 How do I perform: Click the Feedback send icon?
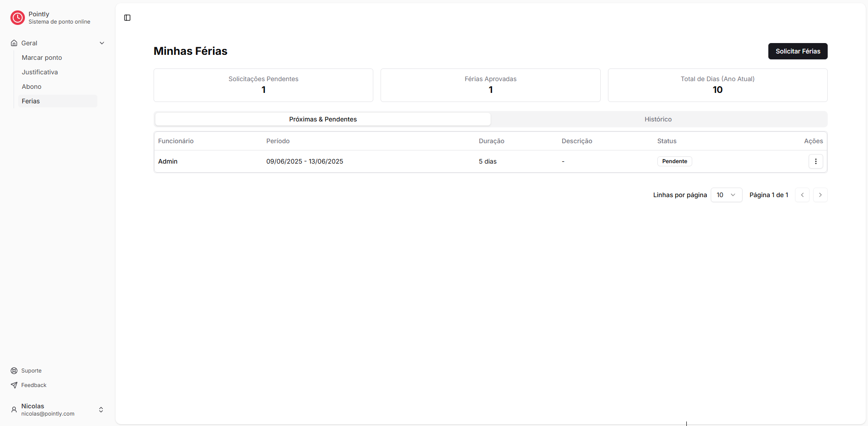tap(14, 385)
